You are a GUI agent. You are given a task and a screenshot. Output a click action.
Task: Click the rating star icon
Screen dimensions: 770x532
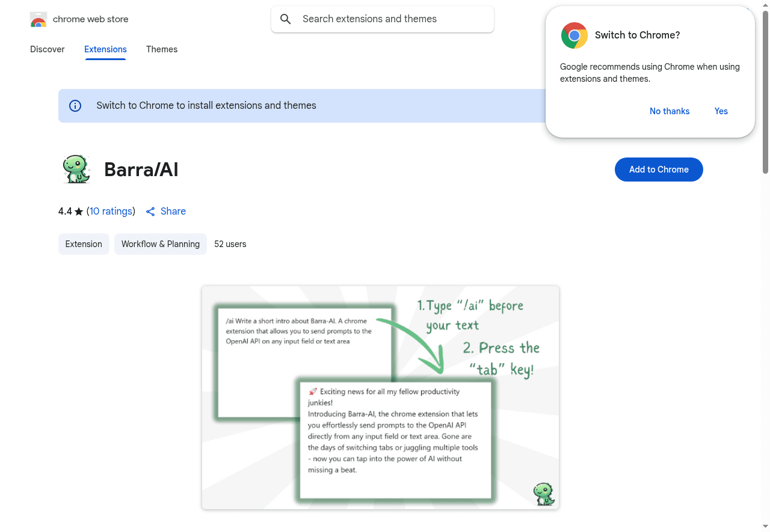(79, 212)
